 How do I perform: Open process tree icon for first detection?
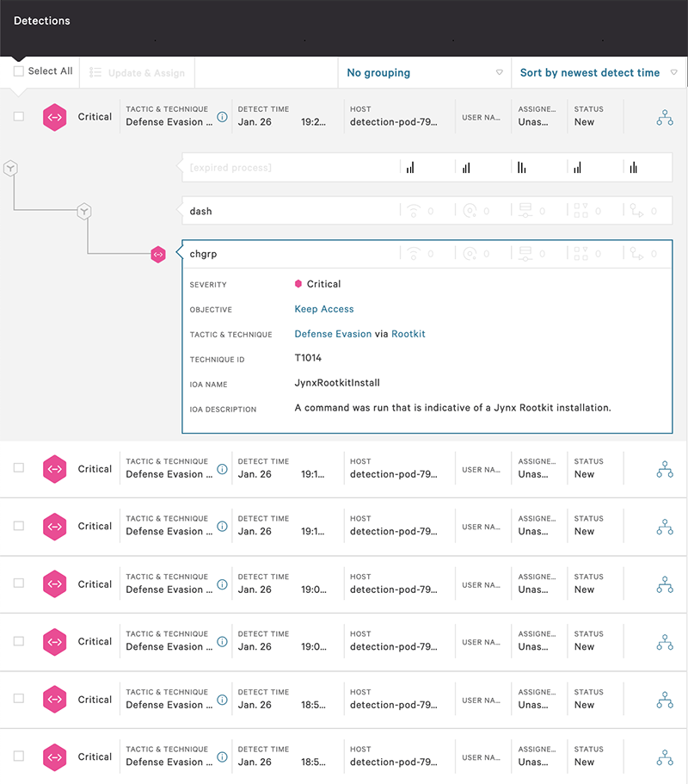tap(664, 117)
